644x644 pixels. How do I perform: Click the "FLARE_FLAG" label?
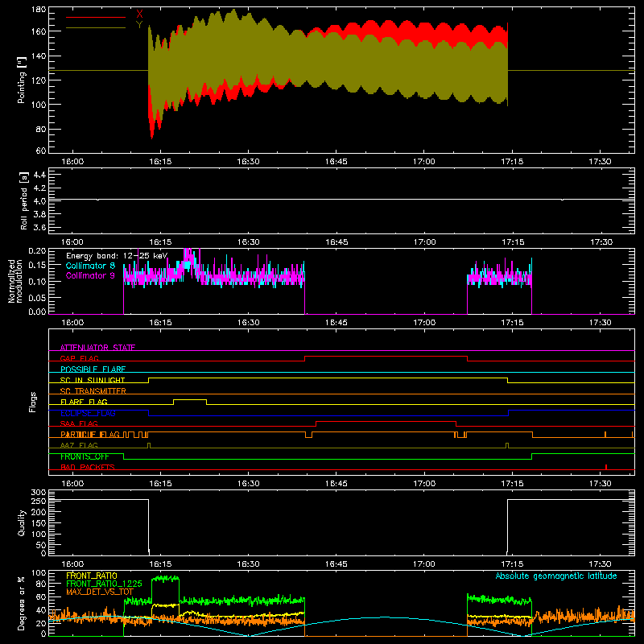(x=84, y=402)
